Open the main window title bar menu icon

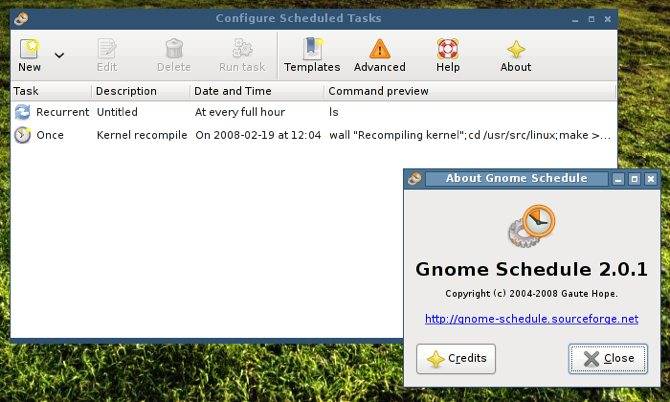coord(21,19)
